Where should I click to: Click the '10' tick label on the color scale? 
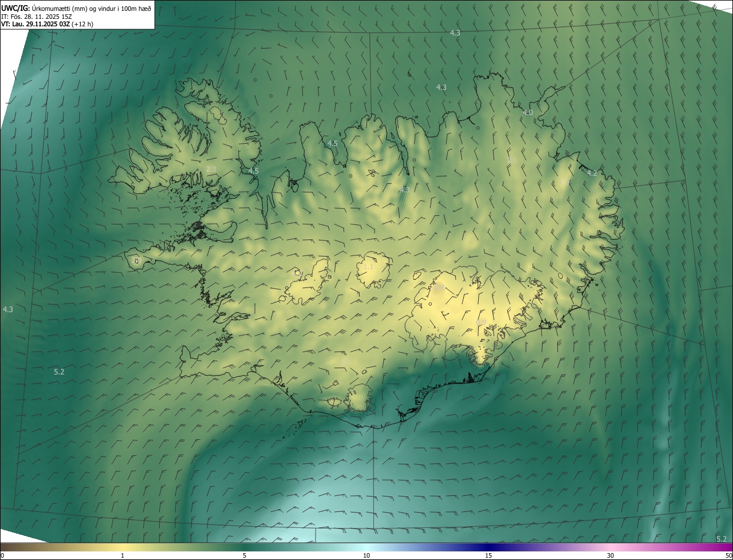(366, 555)
